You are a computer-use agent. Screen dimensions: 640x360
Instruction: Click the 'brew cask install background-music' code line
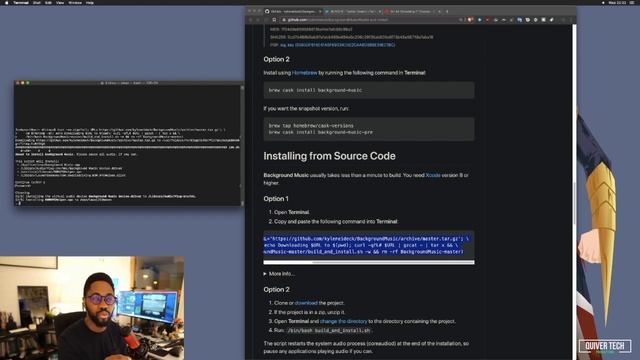pyautogui.click(x=315, y=90)
